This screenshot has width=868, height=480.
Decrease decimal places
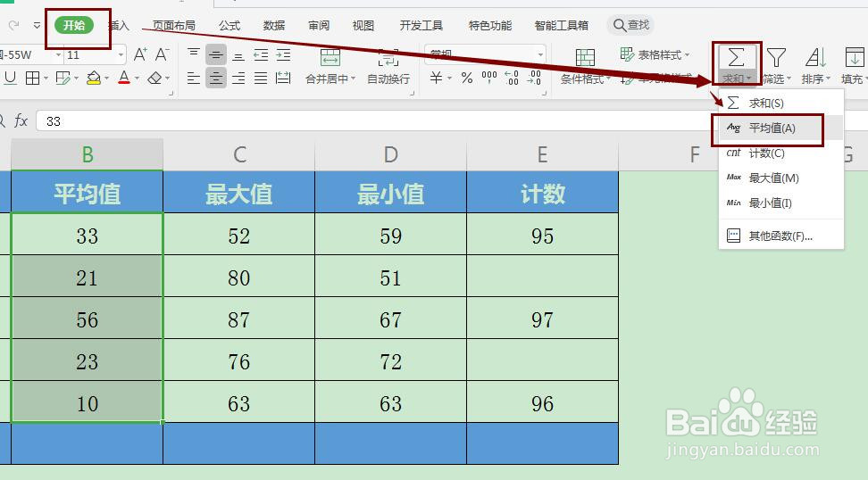click(534, 78)
